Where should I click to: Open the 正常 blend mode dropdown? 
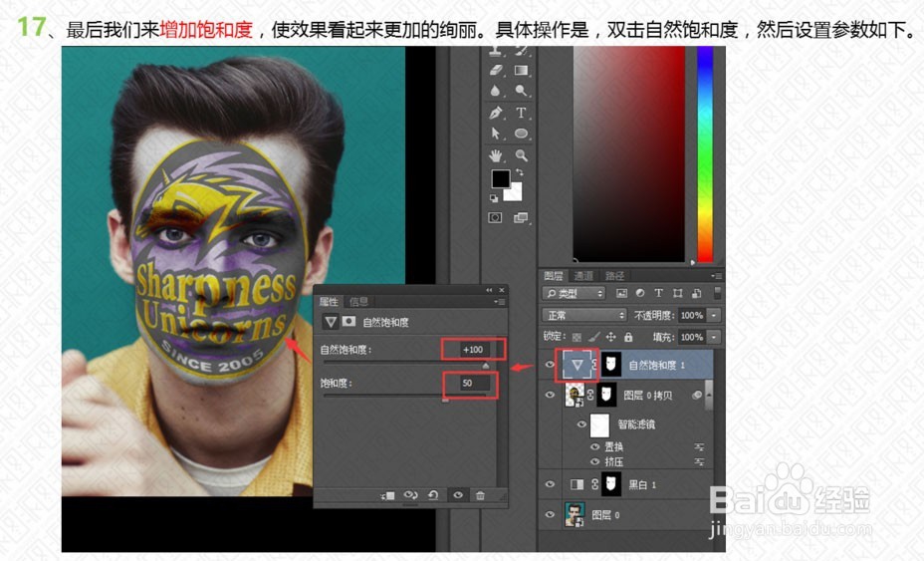(584, 315)
